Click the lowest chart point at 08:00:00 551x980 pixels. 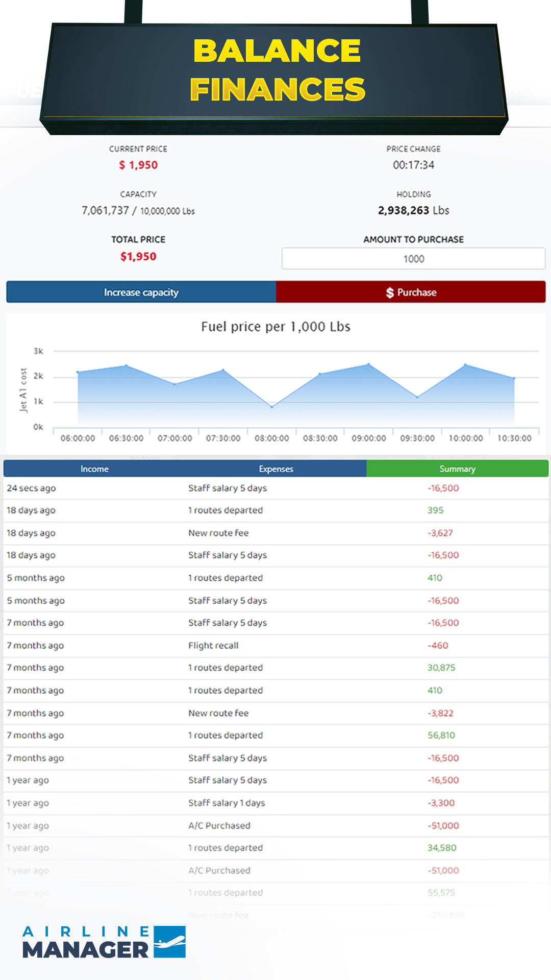click(272, 407)
